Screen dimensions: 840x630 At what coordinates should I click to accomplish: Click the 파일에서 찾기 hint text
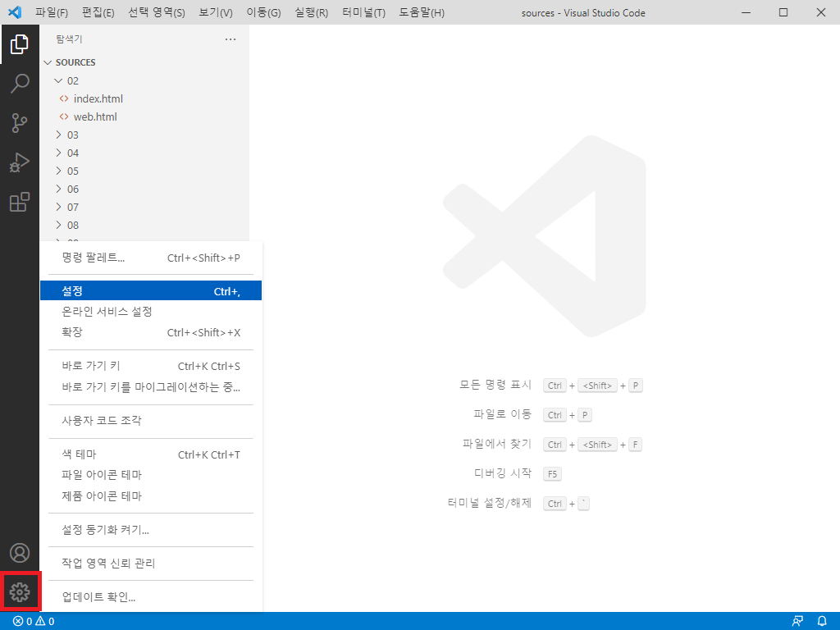click(497, 444)
